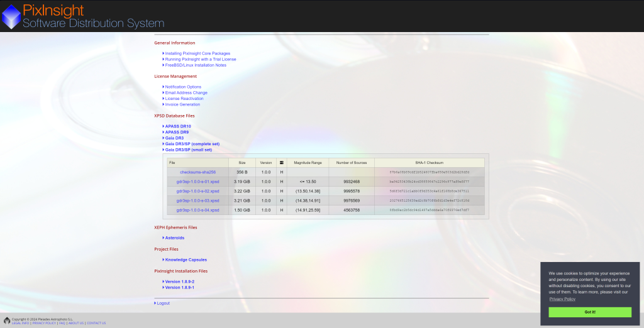Viewport: 644px width, 328px height.
Task: Expand the Asteroids ephemeris section
Action: pos(174,238)
